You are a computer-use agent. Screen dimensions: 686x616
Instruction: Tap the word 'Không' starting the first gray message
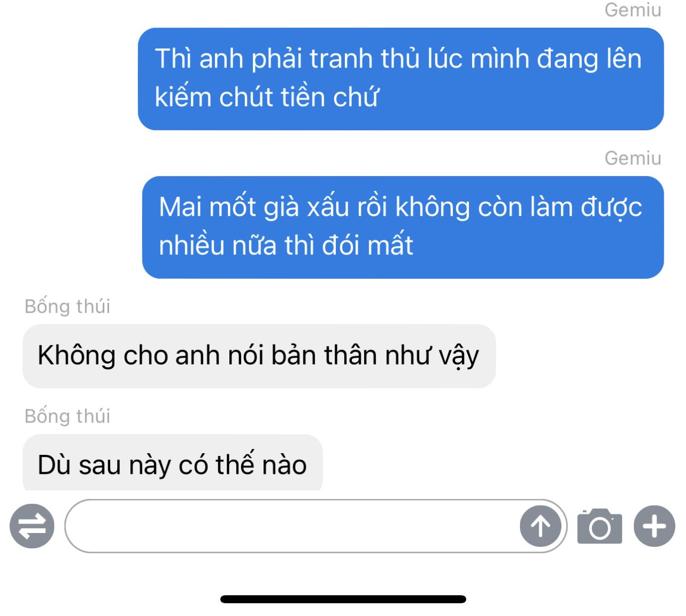click(x=77, y=355)
